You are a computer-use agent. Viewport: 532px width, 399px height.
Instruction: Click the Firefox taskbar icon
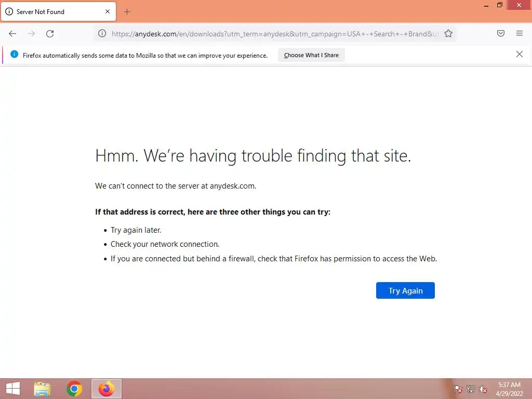pyautogui.click(x=106, y=389)
